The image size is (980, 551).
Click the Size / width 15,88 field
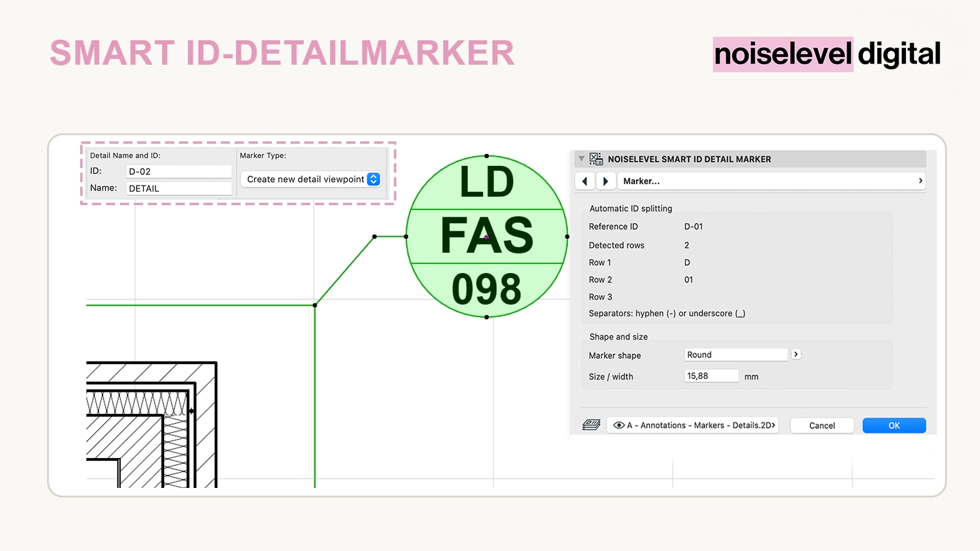pyautogui.click(x=712, y=376)
